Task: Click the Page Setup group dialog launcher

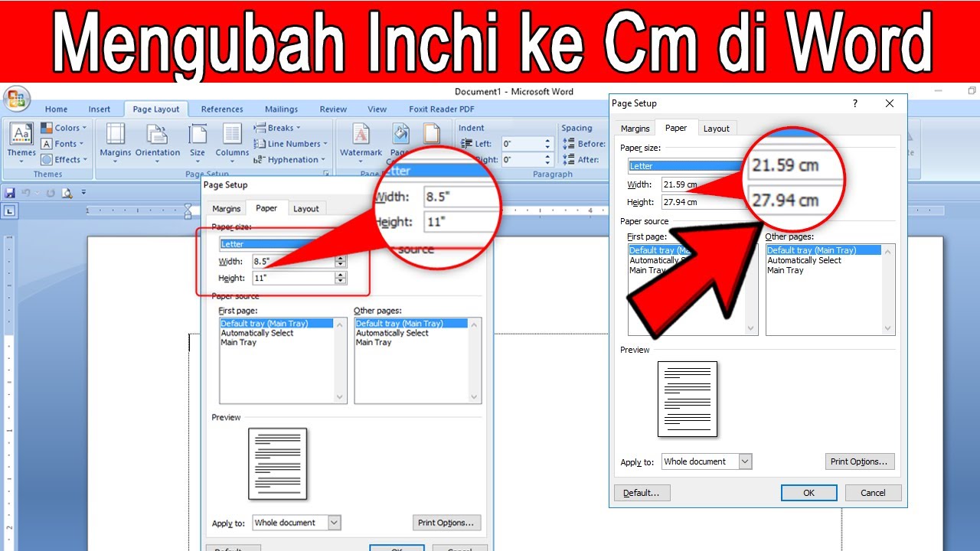Action: pos(326,174)
